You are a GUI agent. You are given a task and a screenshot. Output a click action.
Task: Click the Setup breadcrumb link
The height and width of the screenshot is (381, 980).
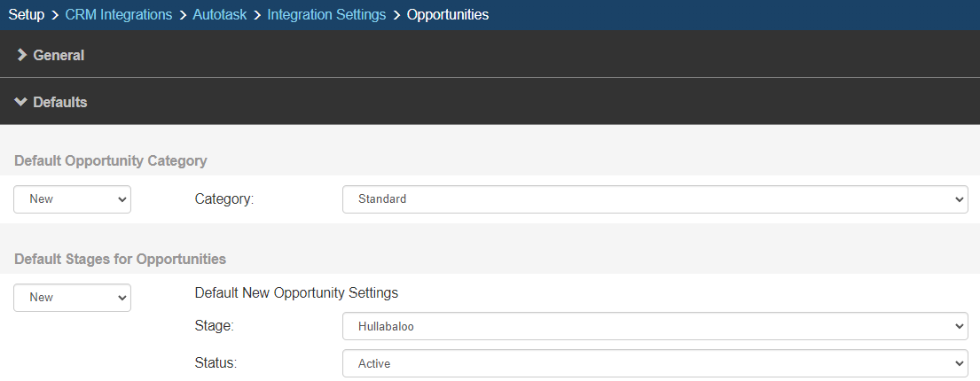point(26,14)
